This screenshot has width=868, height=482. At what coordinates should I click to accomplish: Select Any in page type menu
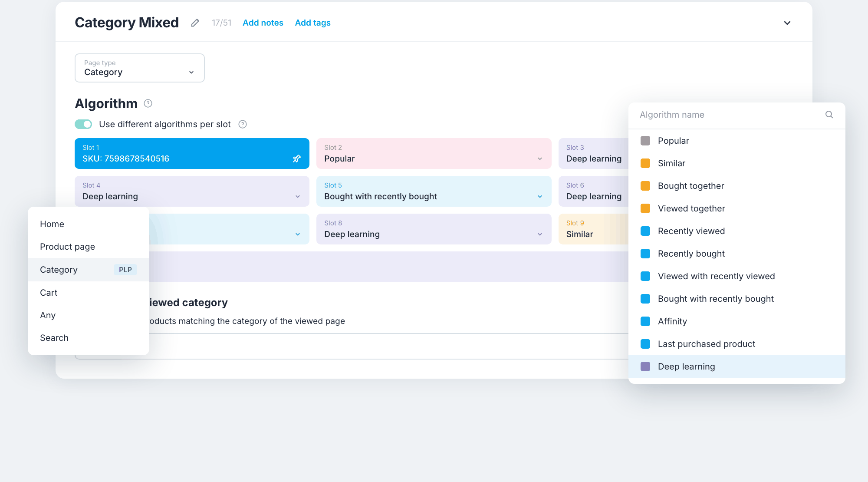89,315
